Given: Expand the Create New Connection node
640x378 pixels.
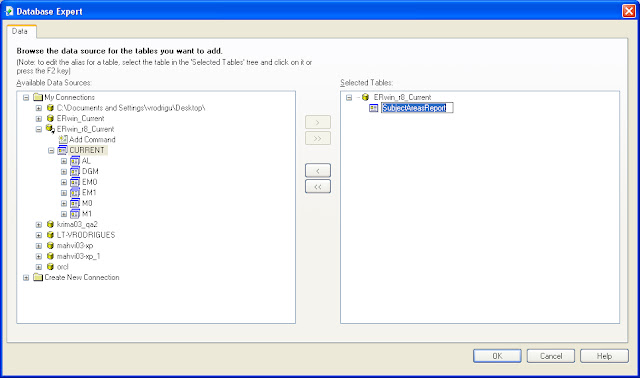Looking at the screenshot, I should [x=26, y=278].
